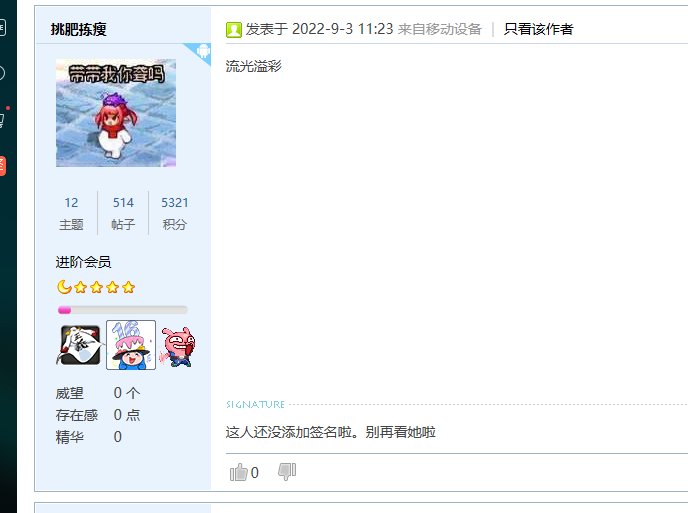This screenshot has height=513, width=688.
Task: Open the 16th anniversary cake medal
Action: [131, 345]
